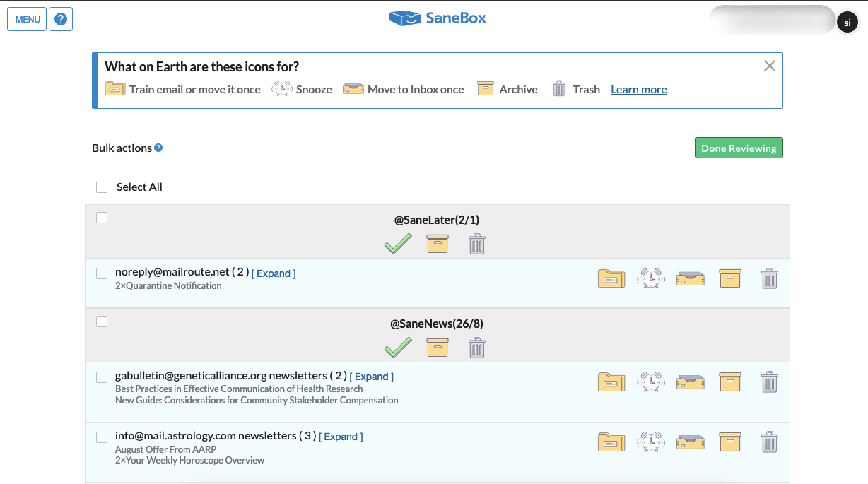The image size is (868, 484).
Task: Archive all @SaneNews emails
Action: click(438, 348)
